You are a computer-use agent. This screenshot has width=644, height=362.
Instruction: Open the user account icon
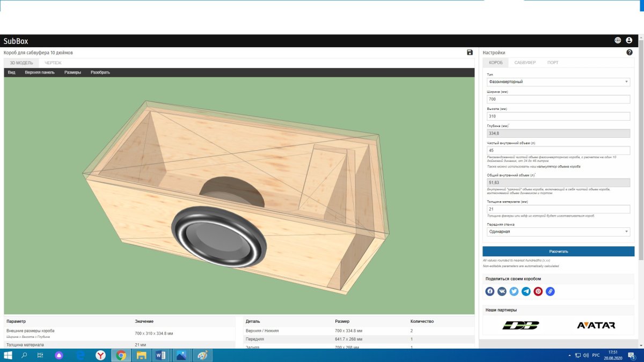629,41
